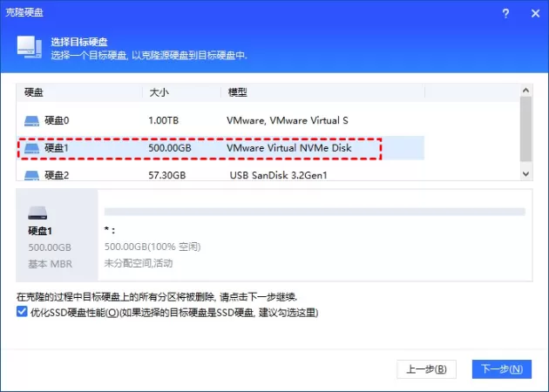Click the 硬盘1 drive icon in the details panel
The width and height of the screenshot is (549, 392).
click(37, 213)
